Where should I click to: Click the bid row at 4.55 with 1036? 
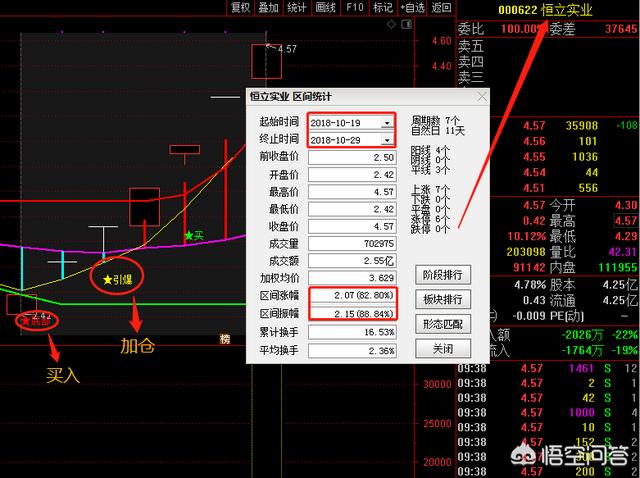point(564,157)
